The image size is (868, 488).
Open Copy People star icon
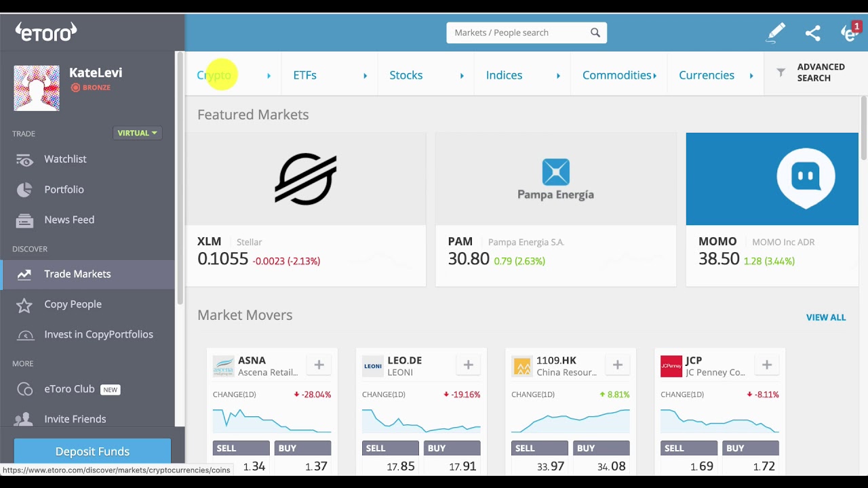click(24, 305)
